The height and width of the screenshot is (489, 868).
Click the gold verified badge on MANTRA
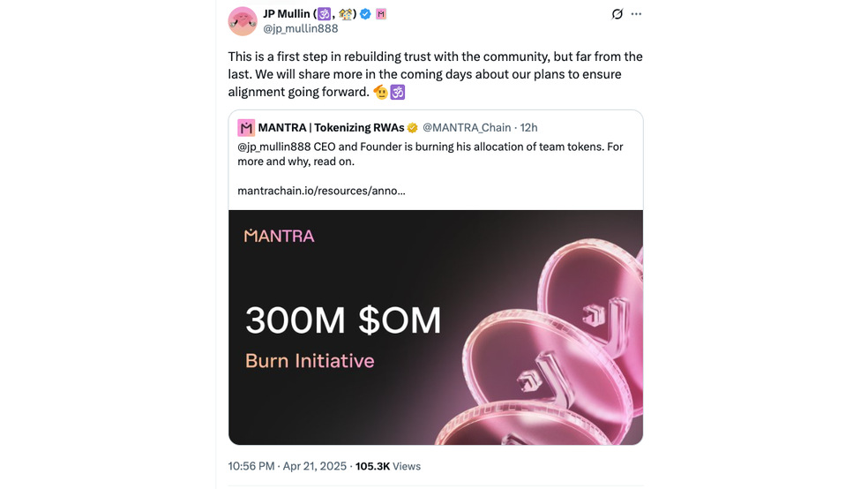point(412,128)
